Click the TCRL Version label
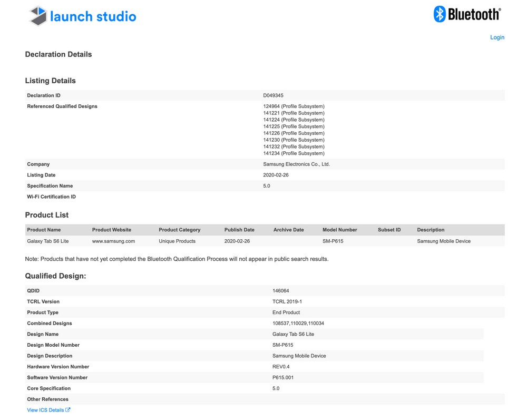Image resolution: width=527 pixels, height=420 pixels. [43, 302]
